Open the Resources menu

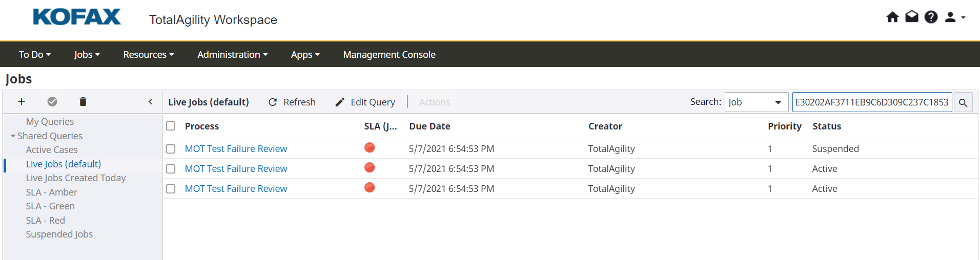(148, 55)
